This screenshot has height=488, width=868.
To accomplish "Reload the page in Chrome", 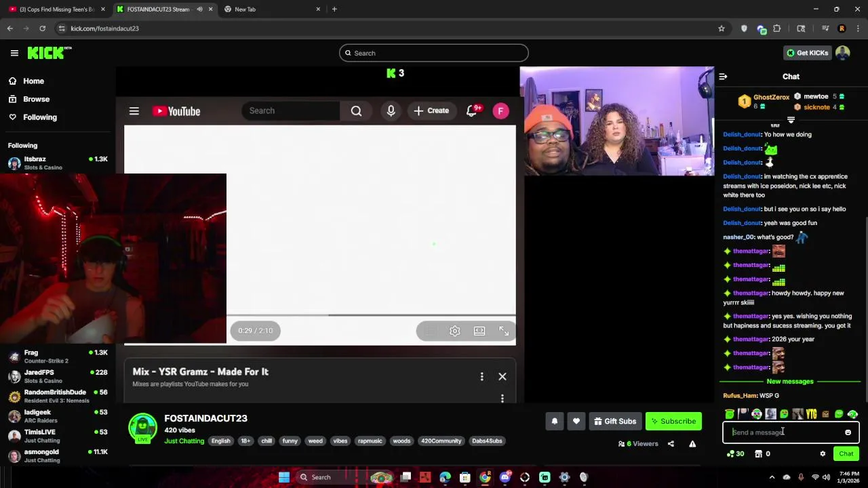I will pos(42,28).
